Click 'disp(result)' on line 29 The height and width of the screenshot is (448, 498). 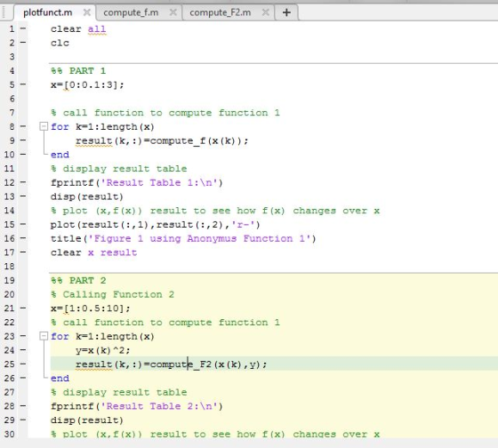click(87, 420)
